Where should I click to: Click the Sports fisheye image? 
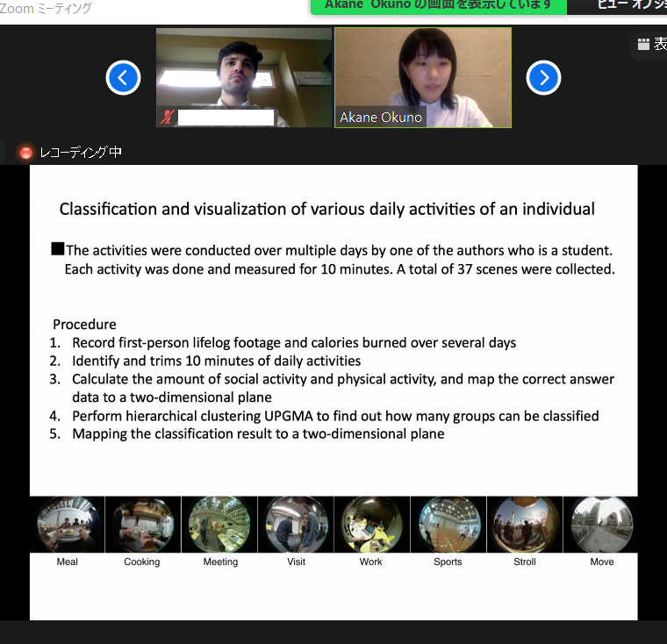point(448,525)
